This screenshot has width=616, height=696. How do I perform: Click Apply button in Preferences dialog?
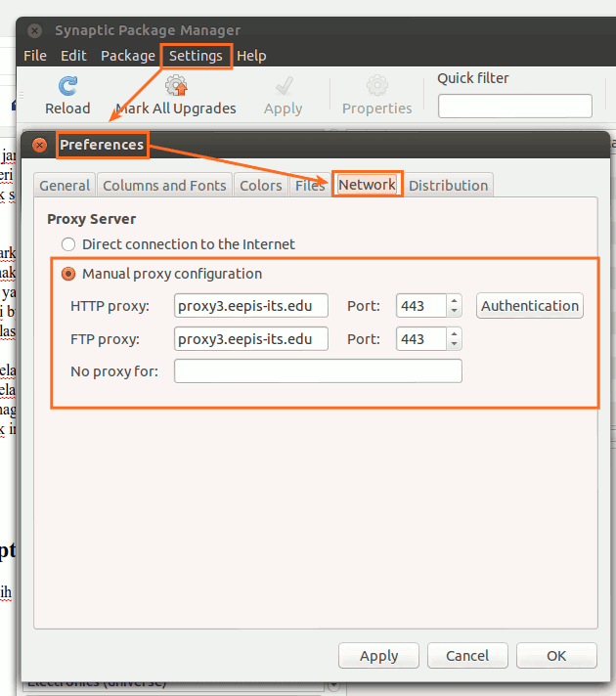pos(378,656)
